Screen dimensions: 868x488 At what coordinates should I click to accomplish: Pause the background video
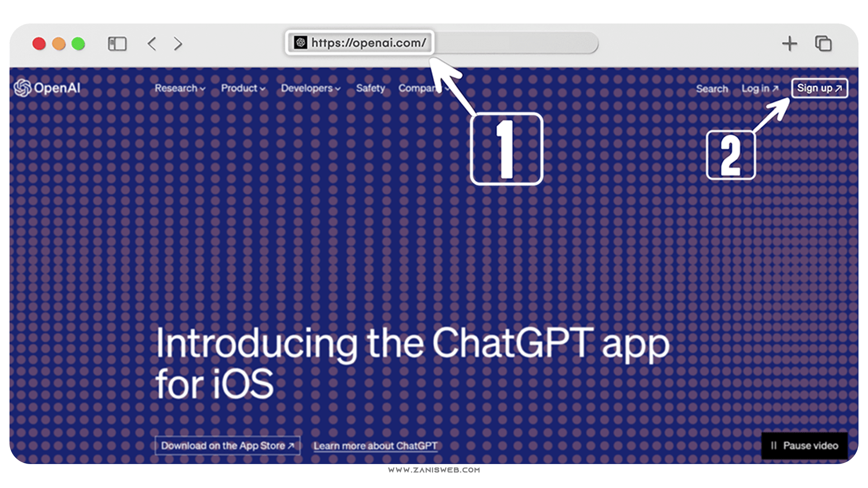804,446
